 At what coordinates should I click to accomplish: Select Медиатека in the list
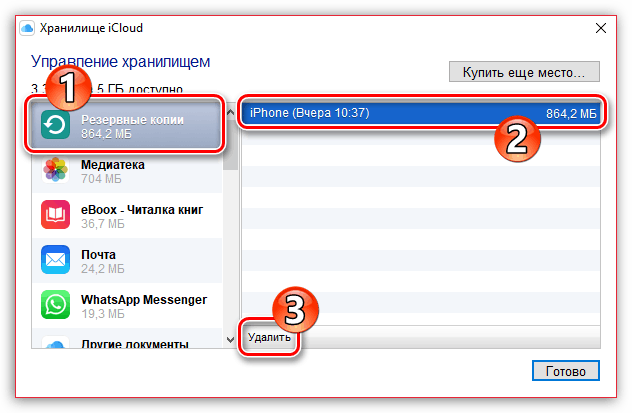[x=127, y=170]
